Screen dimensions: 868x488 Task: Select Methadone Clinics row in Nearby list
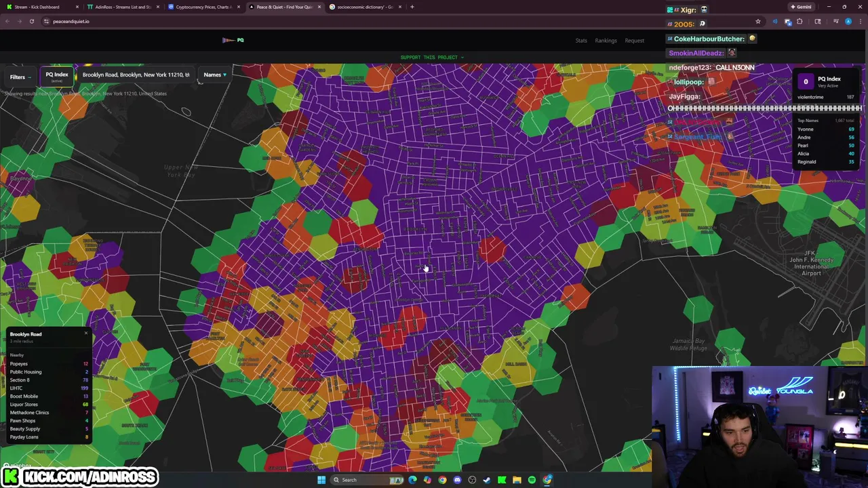(x=49, y=413)
